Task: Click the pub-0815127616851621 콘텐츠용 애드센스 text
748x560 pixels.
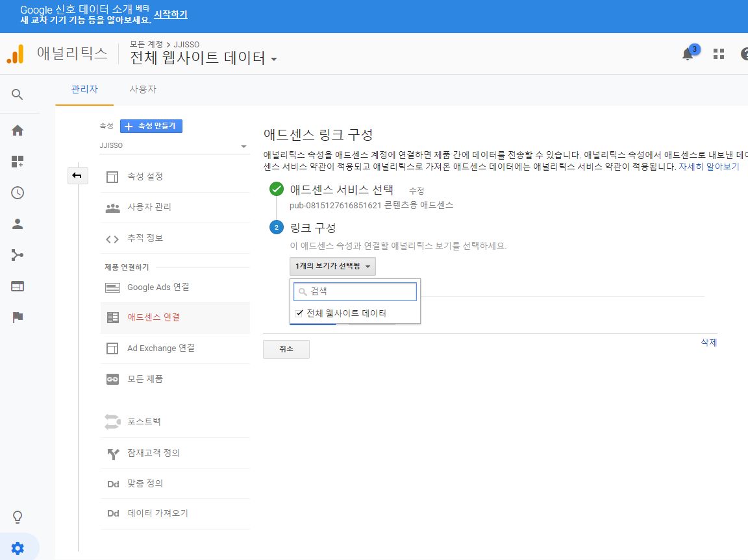Action: [371, 206]
